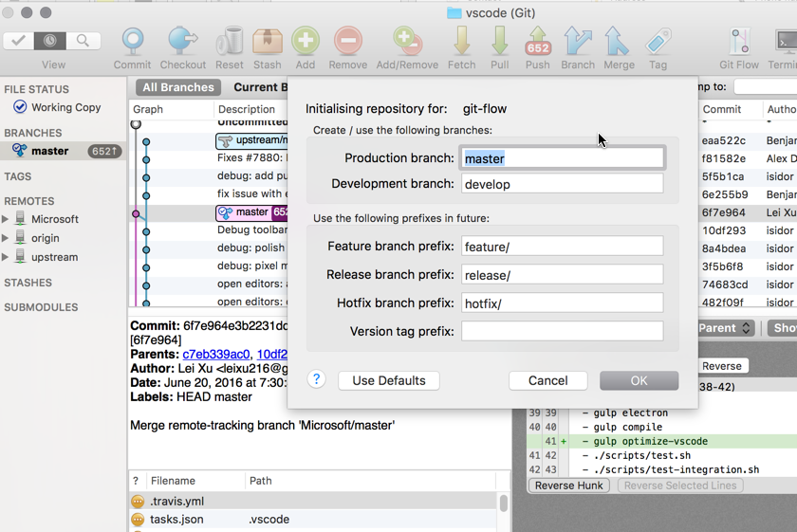The width and height of the screenshot is (797, 532).
Task: Select commit f81582e in the list
Action: coord(723,158)
